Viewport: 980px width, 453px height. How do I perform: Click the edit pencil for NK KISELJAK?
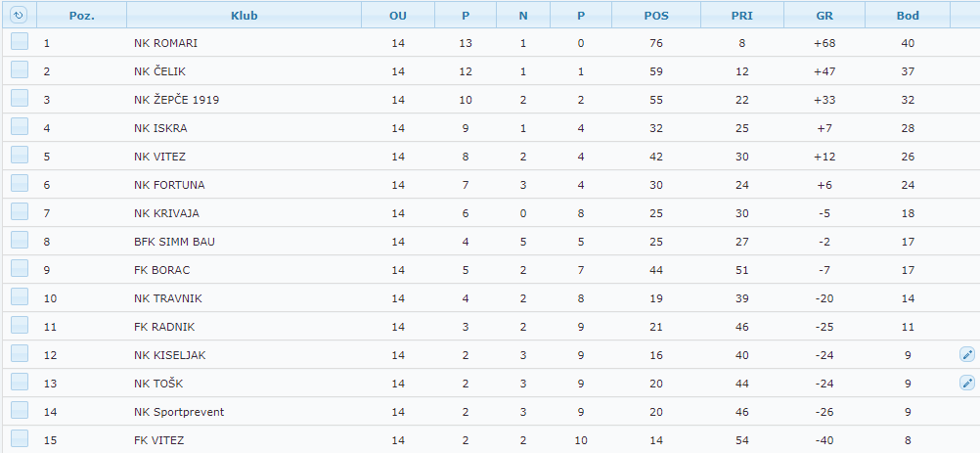click(x=967, y=355)
